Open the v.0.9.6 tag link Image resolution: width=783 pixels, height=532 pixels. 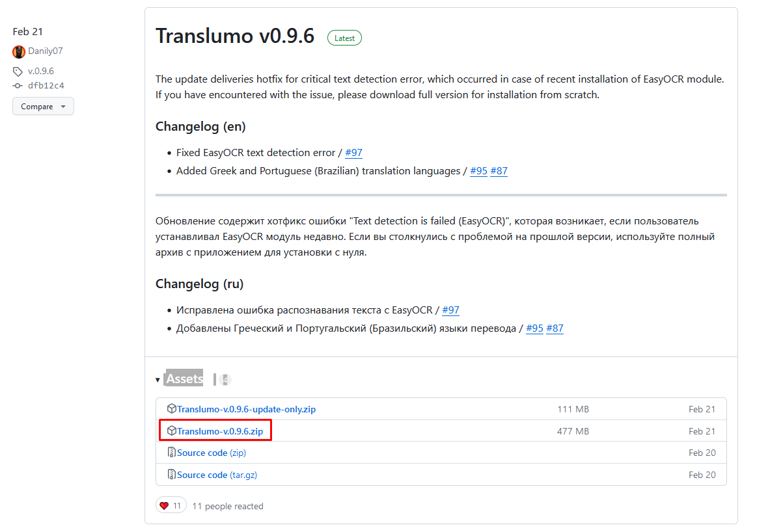click(x=40, y=72)
